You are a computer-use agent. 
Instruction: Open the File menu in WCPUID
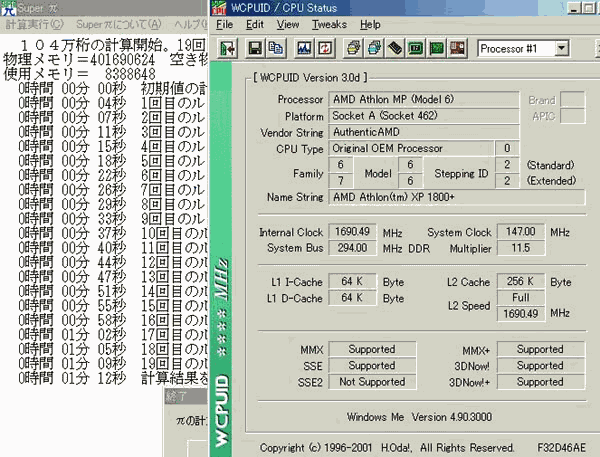(x=224, y=24)
